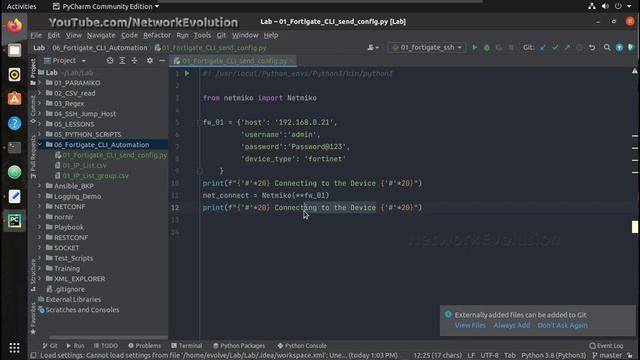Click UTF-8 encoding in status bar
Image resolution: width=640 pixels, height=360 pixels.
click(x=489, y=356)
